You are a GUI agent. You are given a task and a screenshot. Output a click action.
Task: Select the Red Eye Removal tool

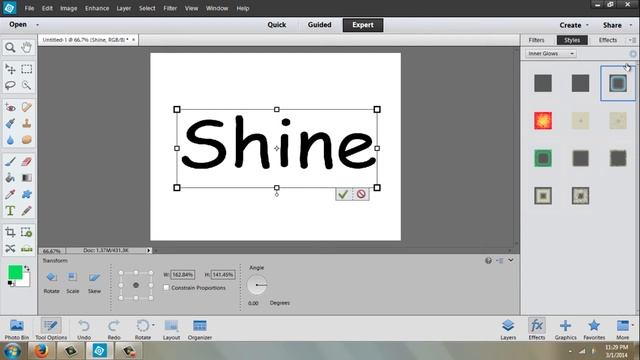[10, 107]
